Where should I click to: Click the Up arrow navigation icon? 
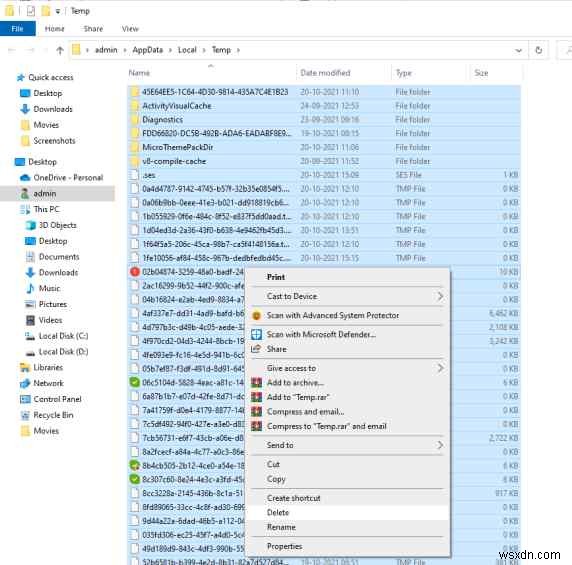tap(60, 50)
